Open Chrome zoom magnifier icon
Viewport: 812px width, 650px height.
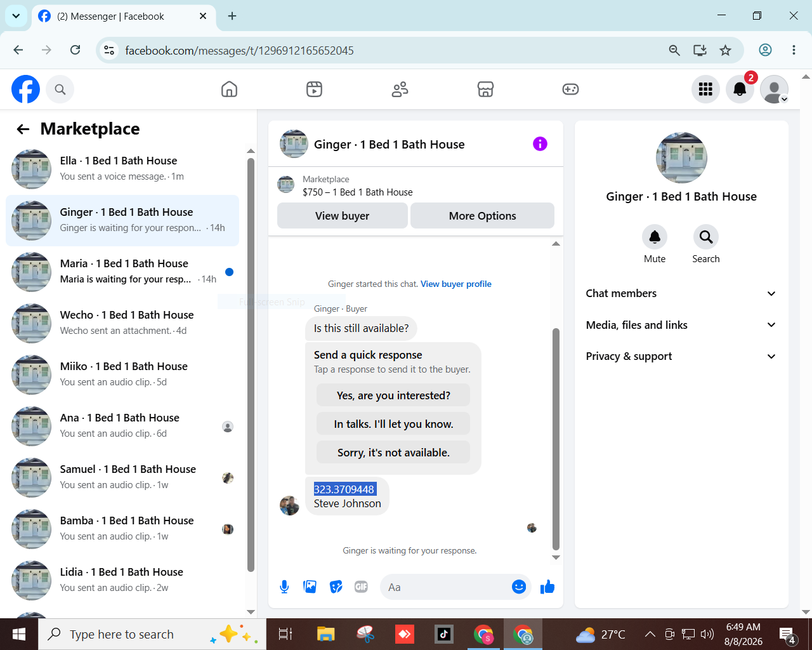[674, 50]
